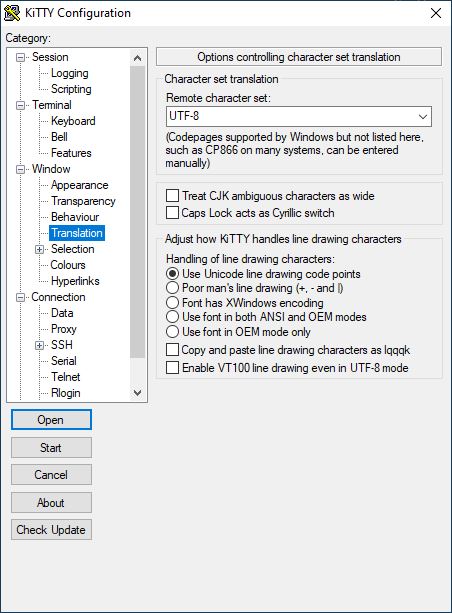Open the Appearance category

(79, 185)
